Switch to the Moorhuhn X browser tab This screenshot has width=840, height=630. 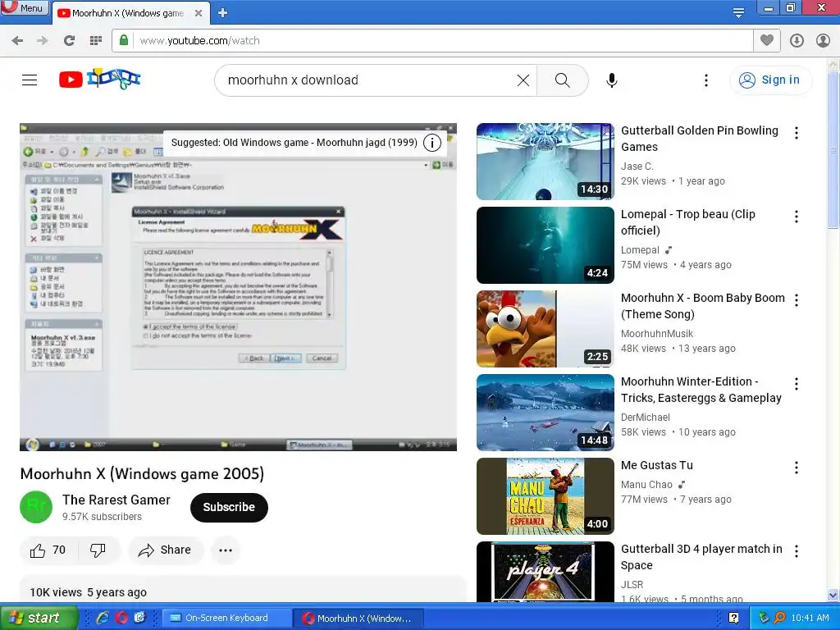pos(128,13)
